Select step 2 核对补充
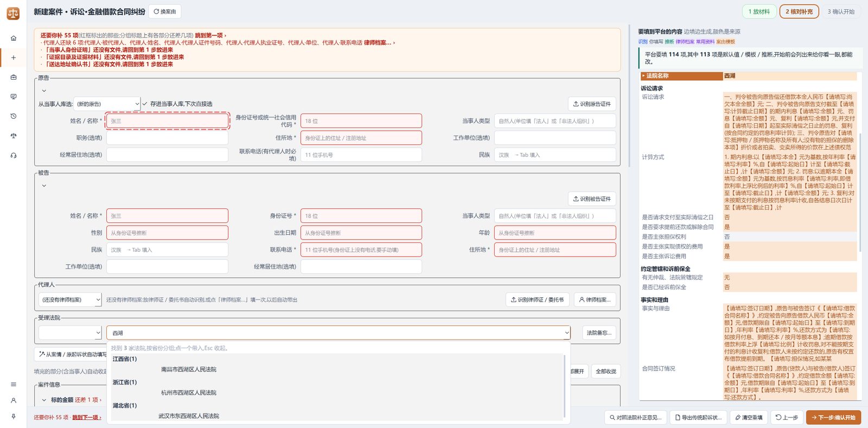 click(799, 11)
